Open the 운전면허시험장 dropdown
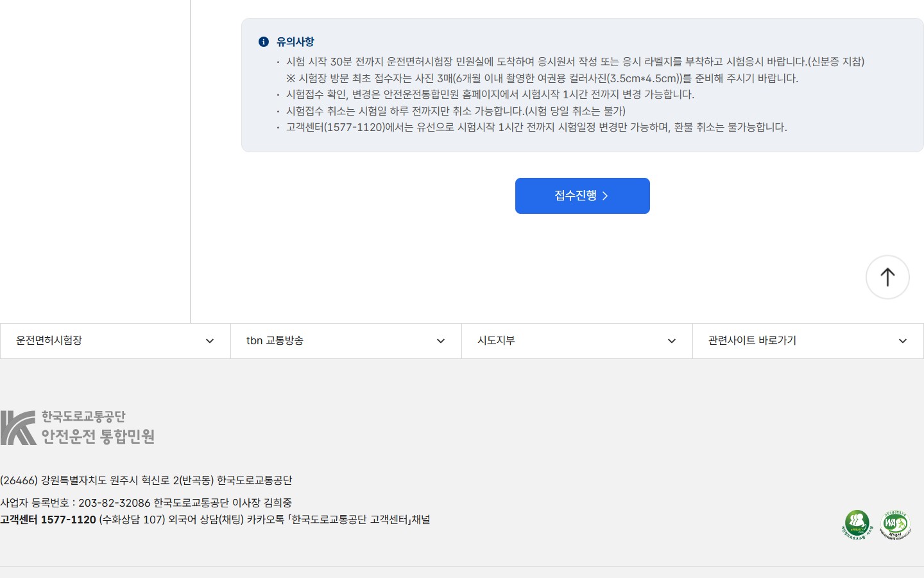 [116, 341]
